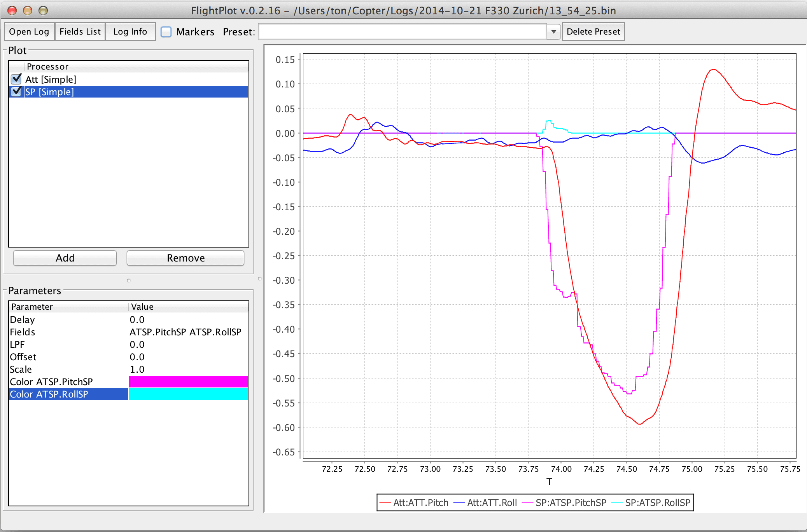Click the Remove processor button

(x=186, y=258)
